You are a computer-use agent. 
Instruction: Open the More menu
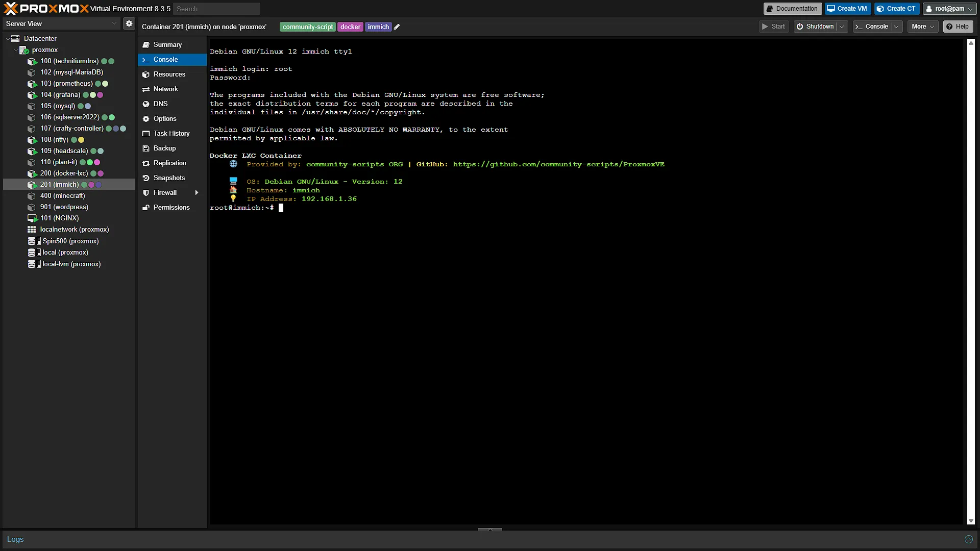coord(923,27)
